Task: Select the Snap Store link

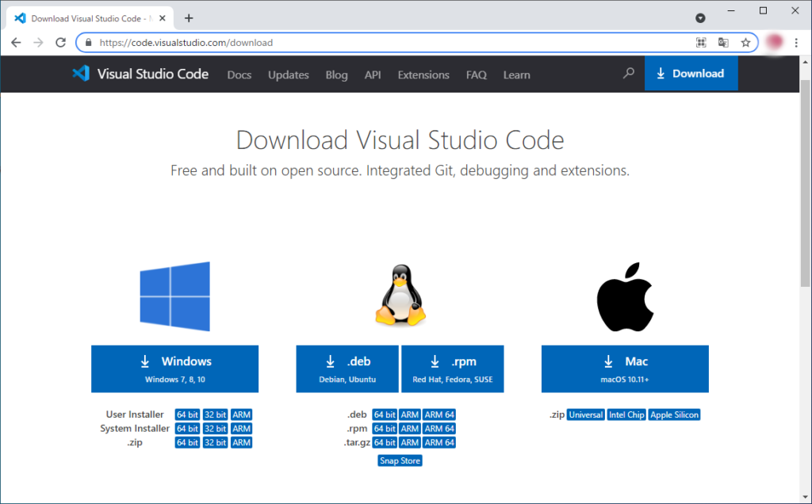Action: [400, 460]
